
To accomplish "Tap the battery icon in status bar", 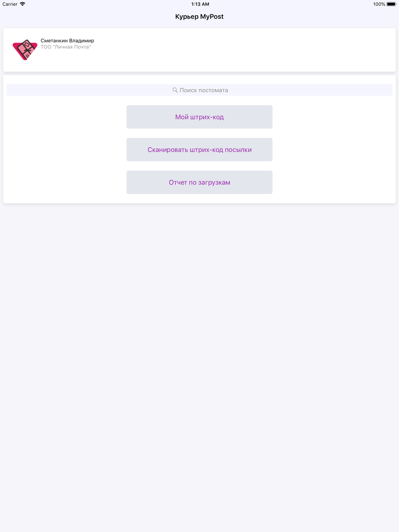I will pos(391,4).
